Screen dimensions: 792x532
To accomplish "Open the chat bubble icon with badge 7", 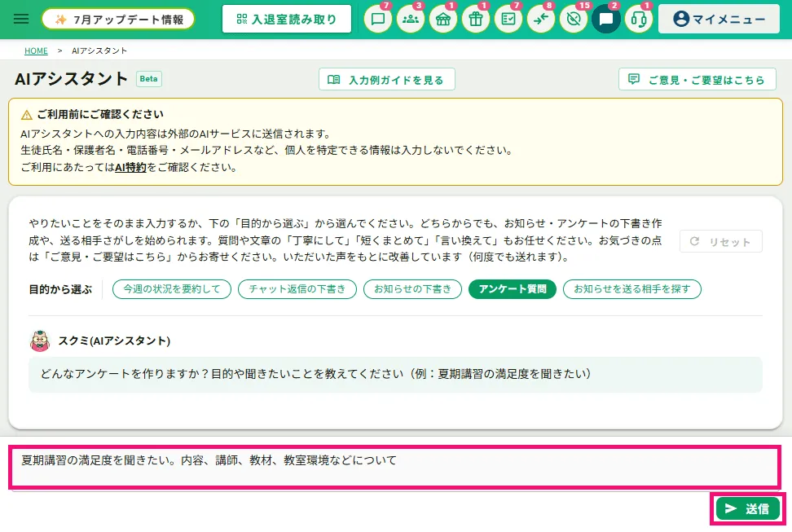I will (x=378, y=20).
